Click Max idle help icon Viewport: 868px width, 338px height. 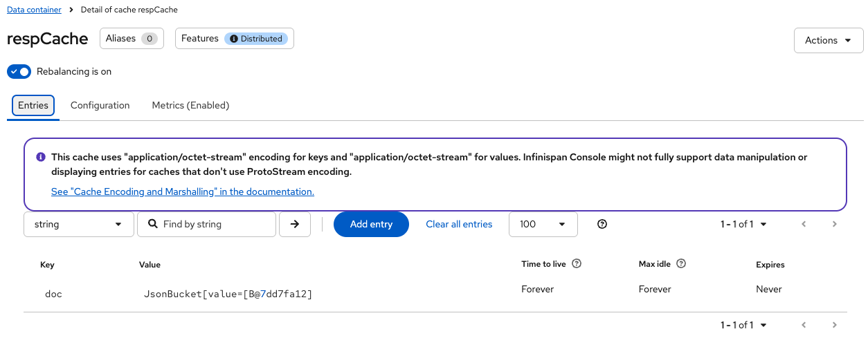[681, 264]
